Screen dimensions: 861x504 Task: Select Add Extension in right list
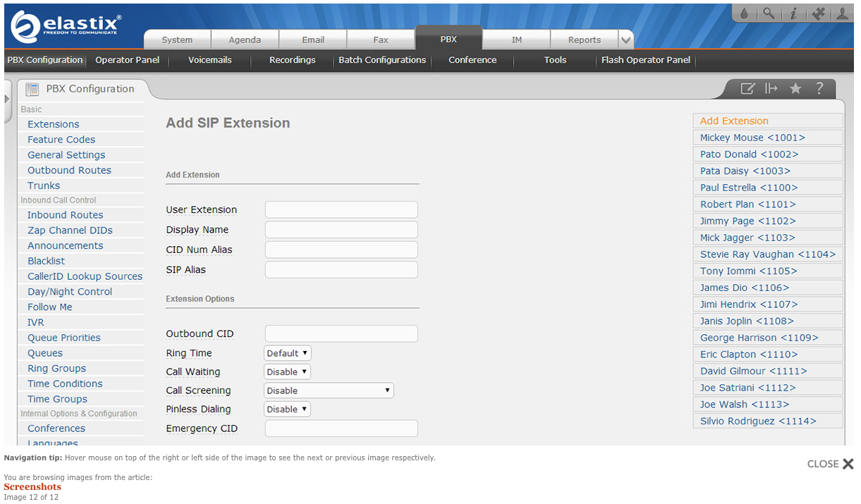[x=768, y=121]
